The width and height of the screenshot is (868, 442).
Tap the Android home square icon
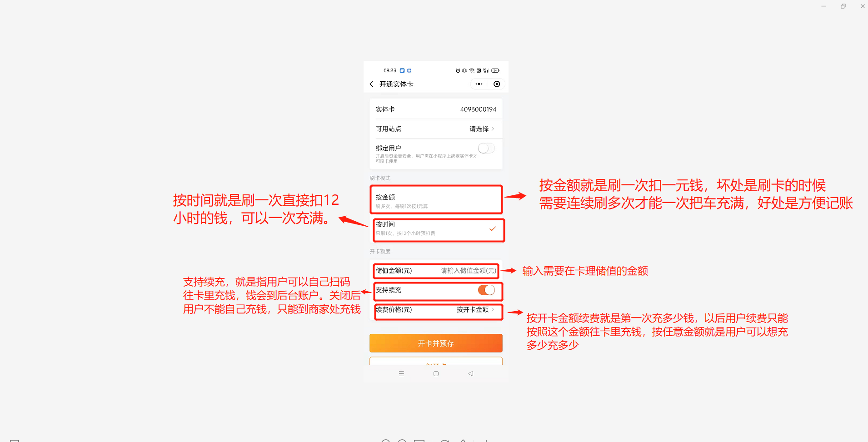pos(436,374)
